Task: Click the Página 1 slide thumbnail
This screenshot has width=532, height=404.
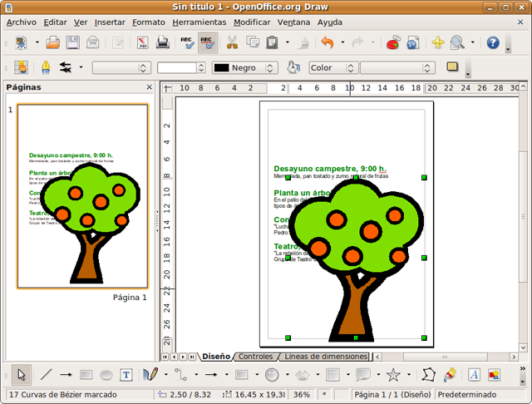Action: point(82,196)
